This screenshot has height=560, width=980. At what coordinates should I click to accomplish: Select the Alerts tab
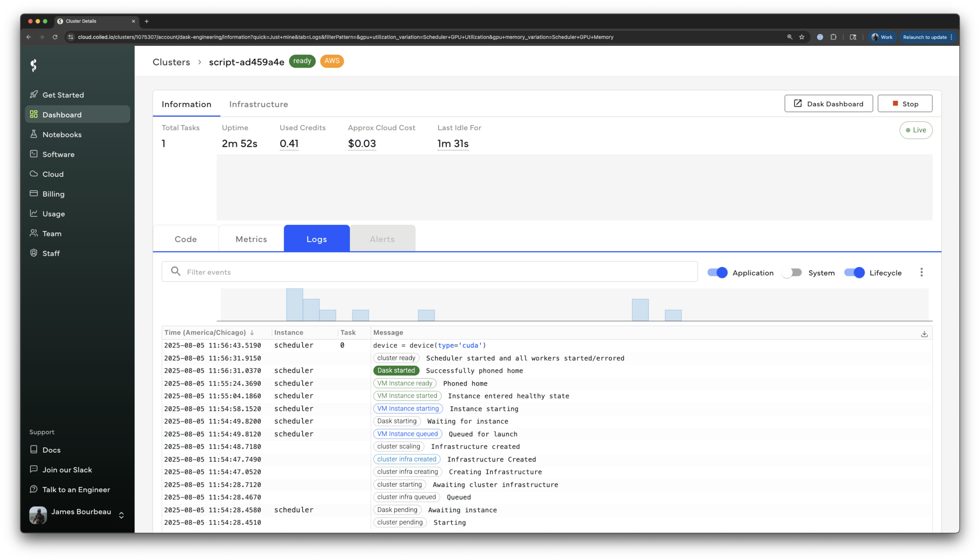tap(382, 239)
